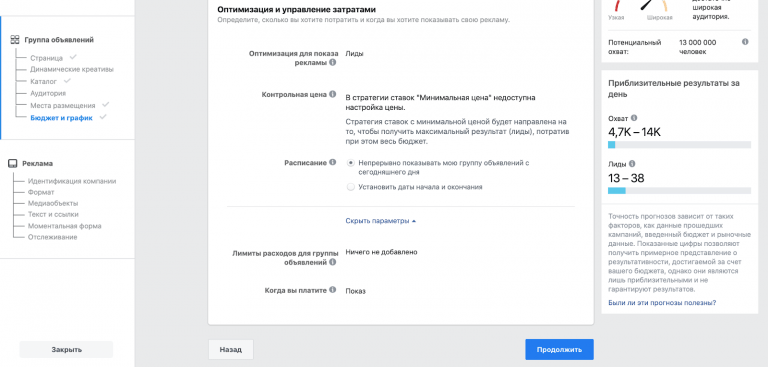
Task: Click the Охват estimate progress bar
Action: tap(679, 145)
